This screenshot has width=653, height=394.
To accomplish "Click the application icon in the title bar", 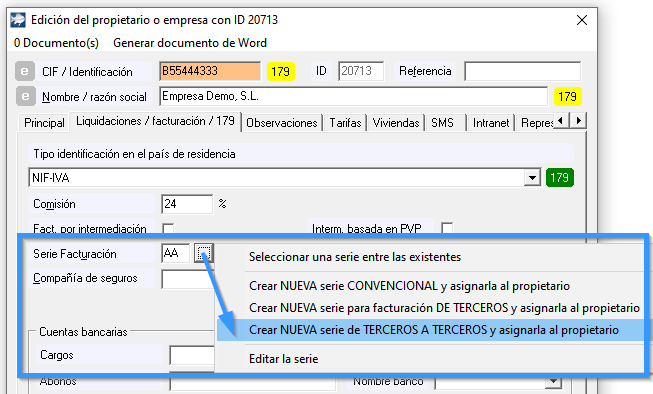I will (17, 20).
